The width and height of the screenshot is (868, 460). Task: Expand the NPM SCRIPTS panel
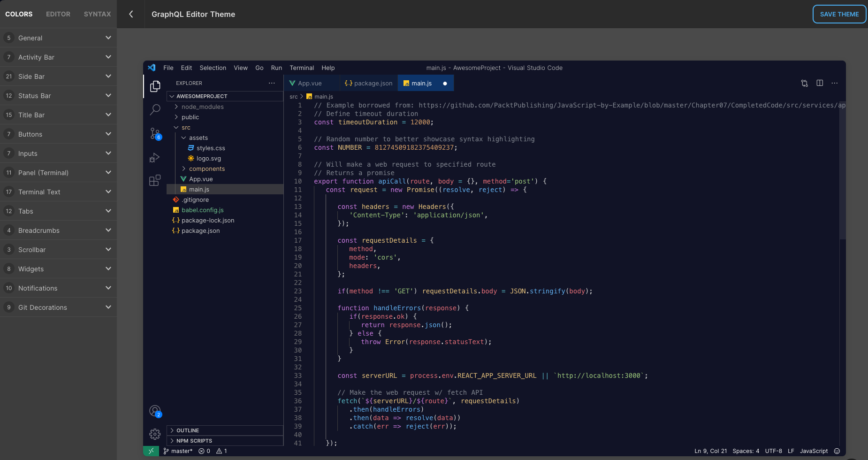pyautogui.click(x=225, y=441)
